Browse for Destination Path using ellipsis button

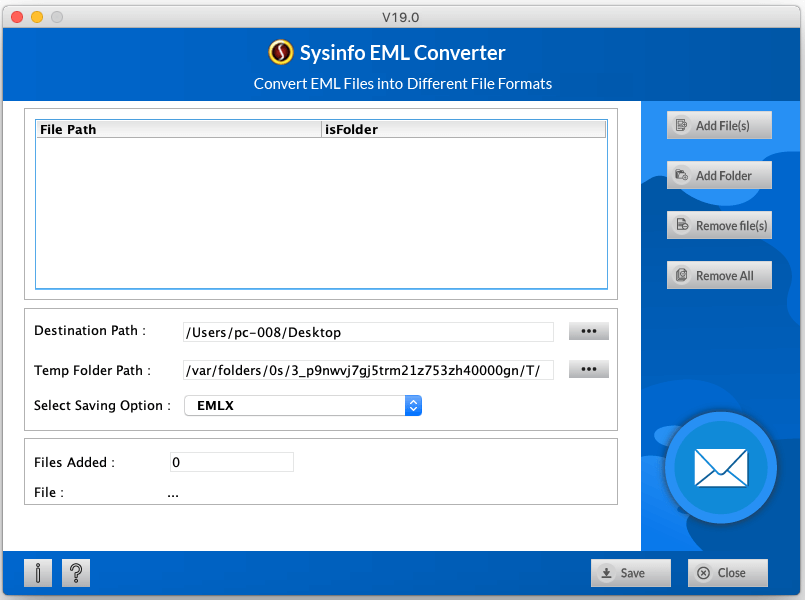click(x=588, y=331)
